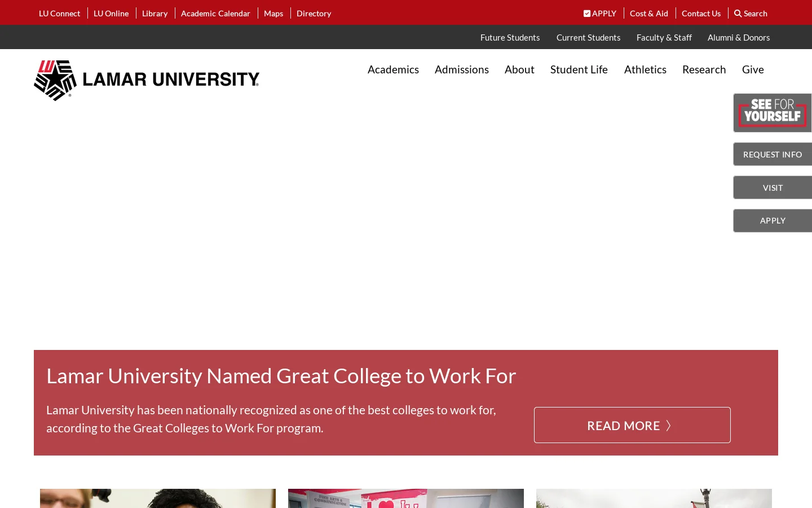
Task: Open the Admissions menu
Action: click(462, 69)
